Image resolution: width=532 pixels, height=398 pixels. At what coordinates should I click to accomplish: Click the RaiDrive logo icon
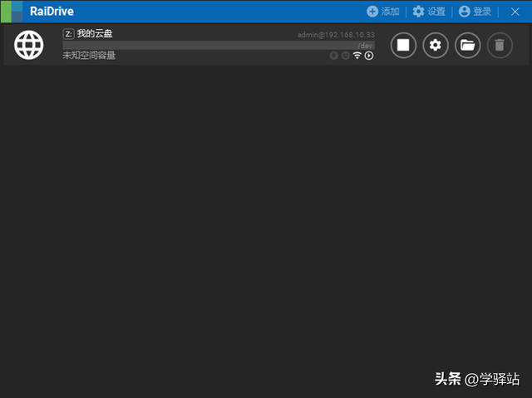pyautogui.click(x=12, y=12)
